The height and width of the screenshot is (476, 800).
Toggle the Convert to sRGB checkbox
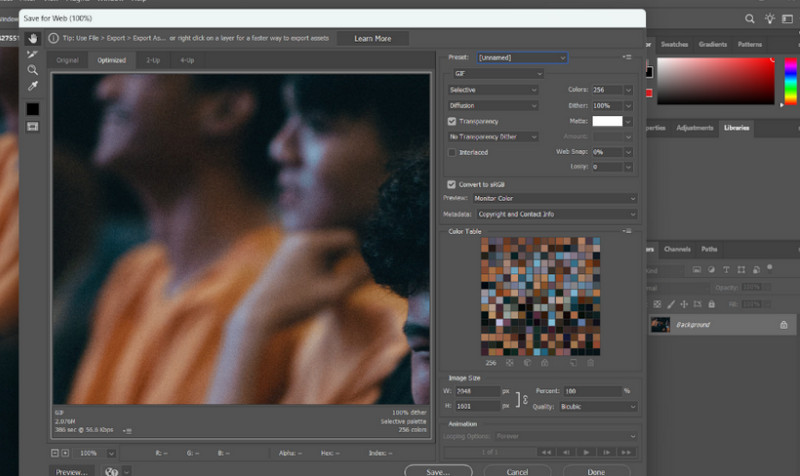point(452,185)
